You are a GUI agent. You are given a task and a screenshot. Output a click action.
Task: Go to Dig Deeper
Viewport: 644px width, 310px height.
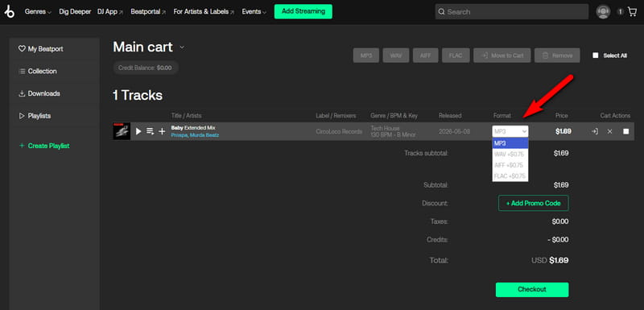pyautogui.click(x=75, y=12)
